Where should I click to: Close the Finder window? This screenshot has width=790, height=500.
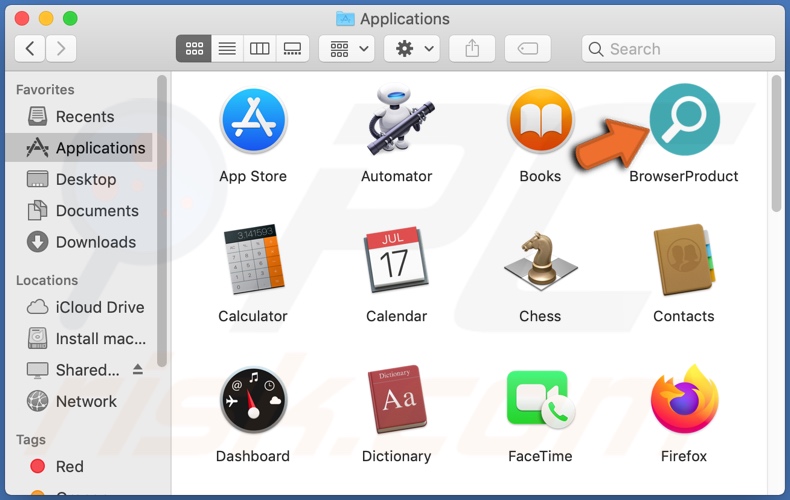point(22,19)
